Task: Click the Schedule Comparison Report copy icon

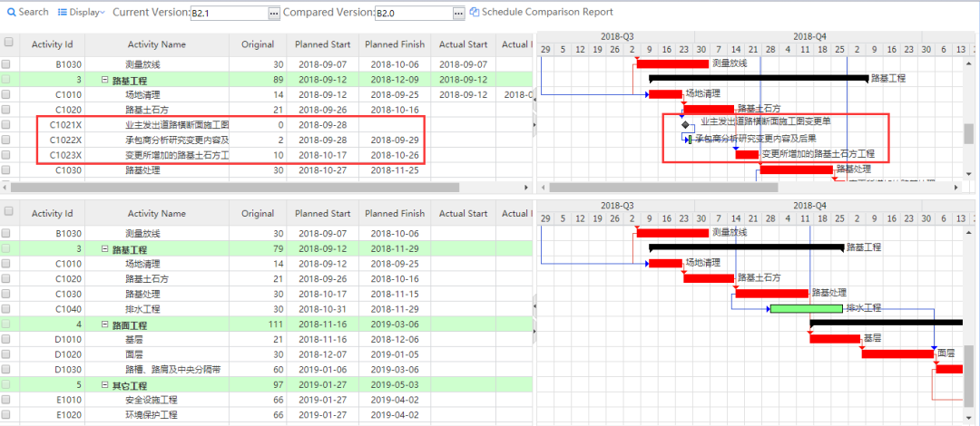Action: pyautogui.click(x=475, y=12)
